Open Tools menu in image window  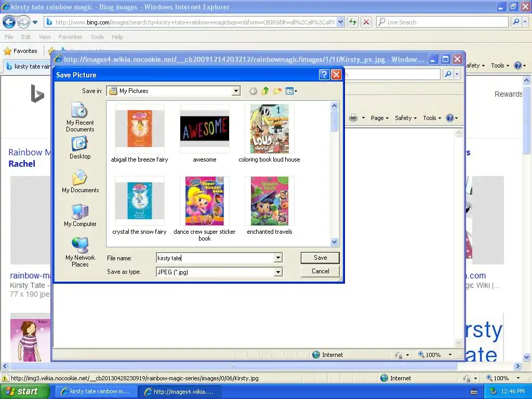click(x=432, y=118)
